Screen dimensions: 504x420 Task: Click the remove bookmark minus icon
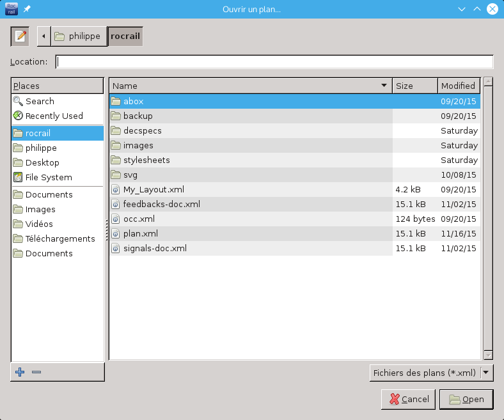[36, 372]
